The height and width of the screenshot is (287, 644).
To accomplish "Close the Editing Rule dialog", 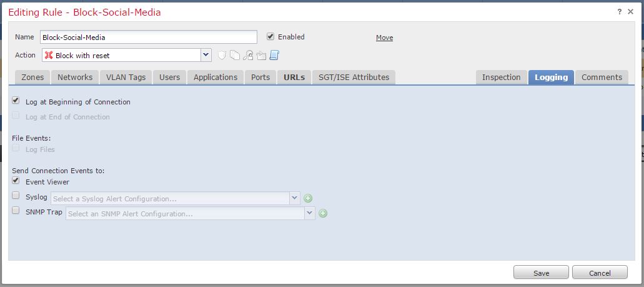I will click(630, 11).
